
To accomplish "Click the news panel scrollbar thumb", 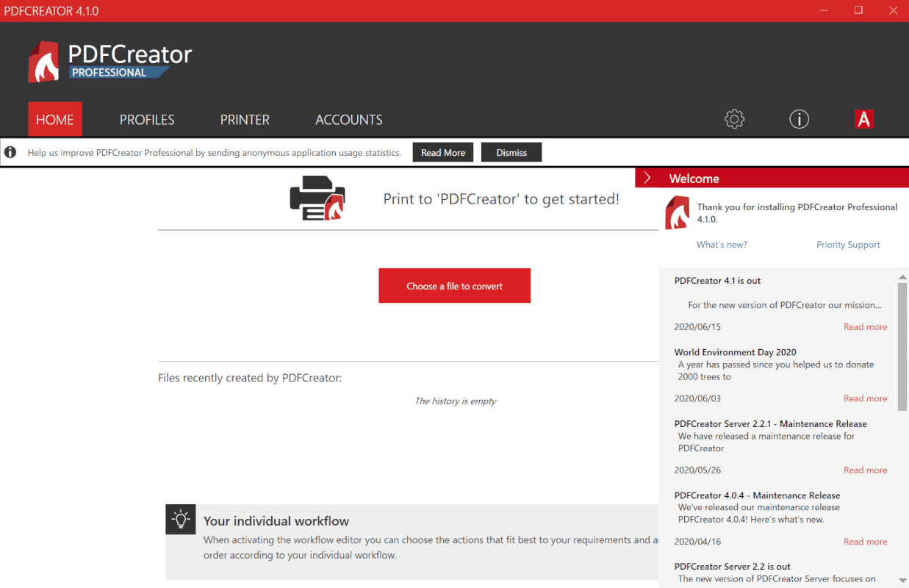I will [902, 346].
